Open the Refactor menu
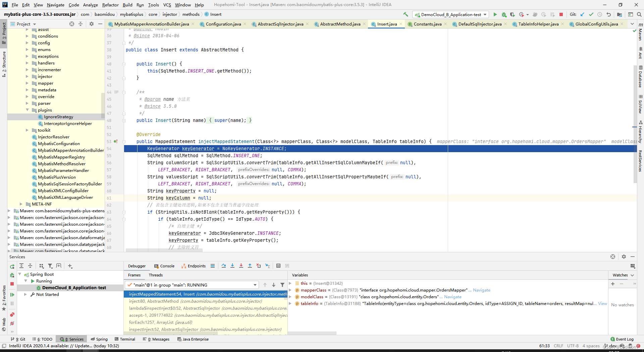 [110, 5]
